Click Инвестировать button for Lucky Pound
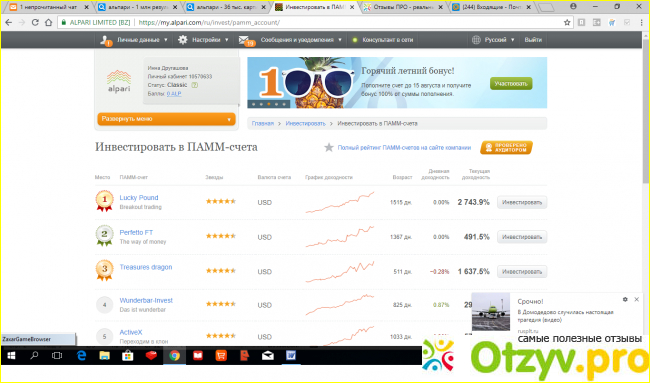The width and height of the screenshot is (650, 383). pyautogui.click(x=522, y=202)
